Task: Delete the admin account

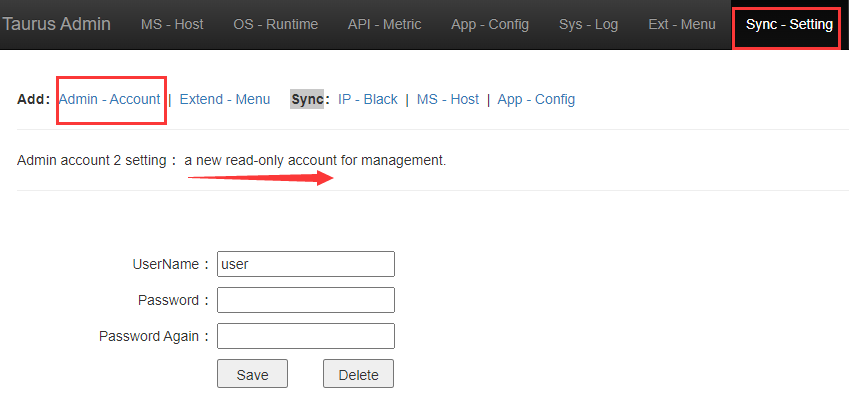Action: coord(358,374)
